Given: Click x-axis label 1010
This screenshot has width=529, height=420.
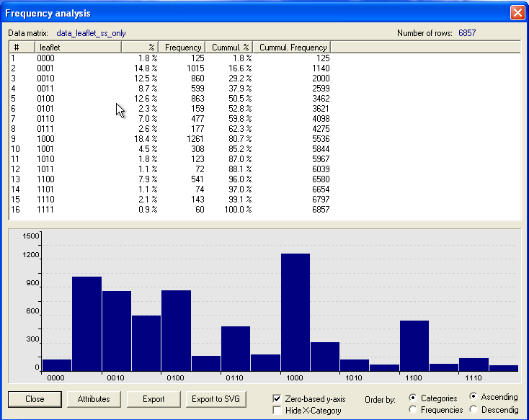Looking at the screenshot, I should pos(354,377).
